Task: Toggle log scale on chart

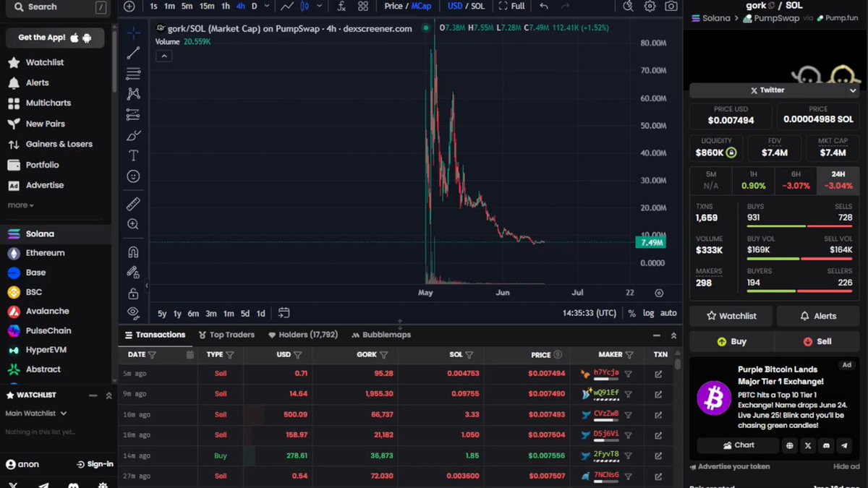Action: [648, 314]
